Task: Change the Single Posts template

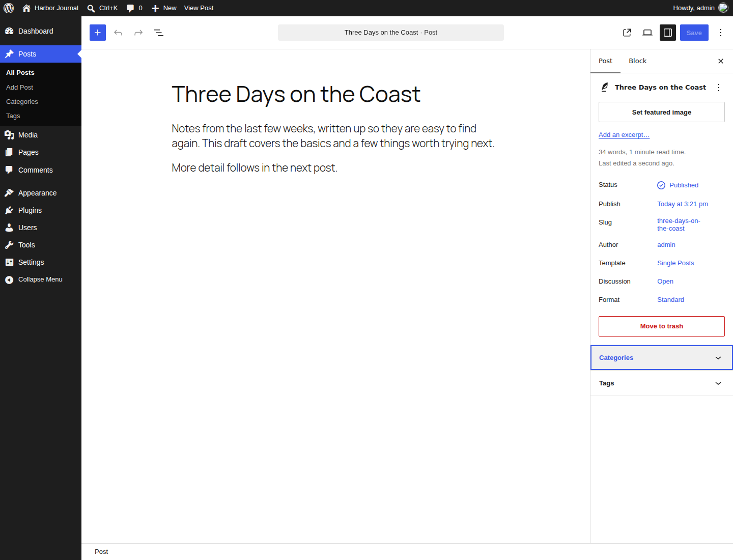Action: [675, 263]
